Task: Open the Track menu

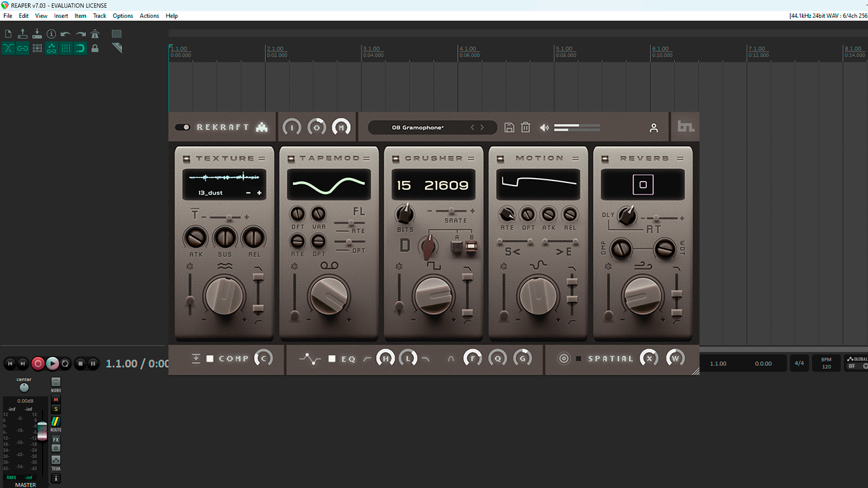Action: pos(100,16)
